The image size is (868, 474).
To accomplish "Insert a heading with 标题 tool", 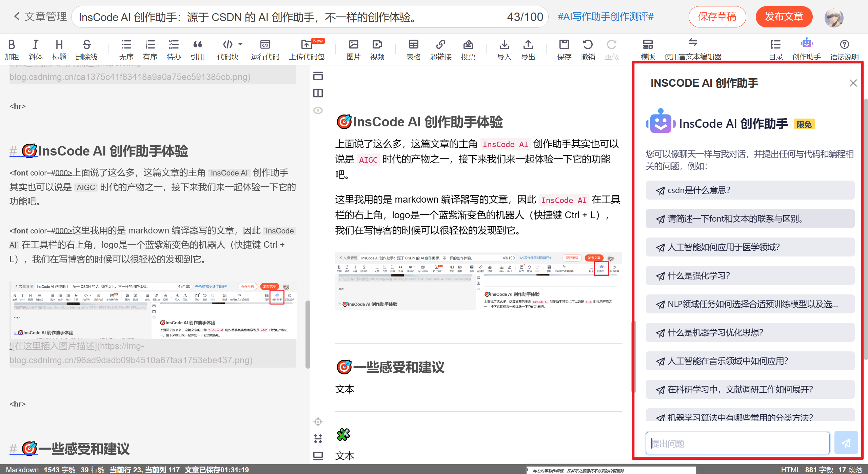I will click(59, 49).
